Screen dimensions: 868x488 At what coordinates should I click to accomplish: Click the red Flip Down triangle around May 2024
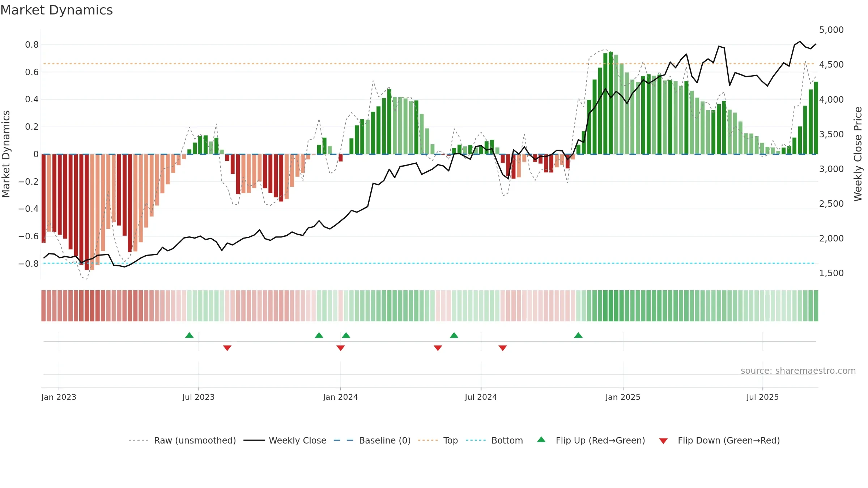tap(438, 348)
